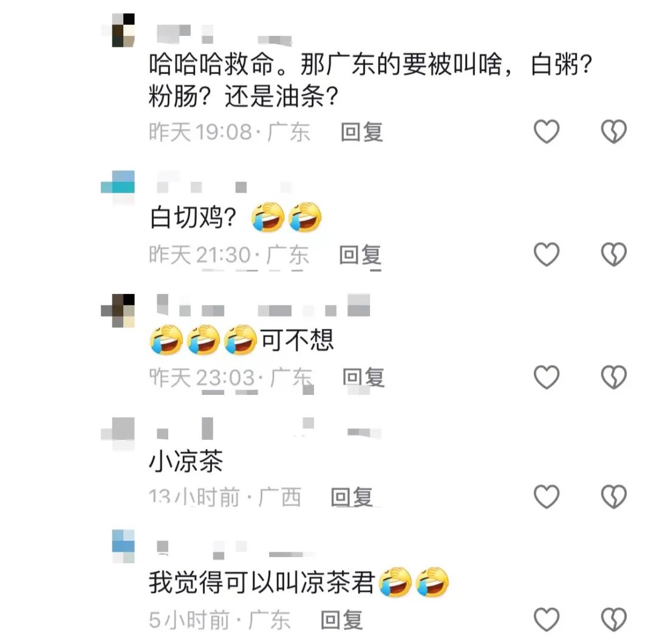Viewport: 656px width, 644px height.
Task: Reply to the 小凉茶 comment
Action: click(x=352, y=498)
